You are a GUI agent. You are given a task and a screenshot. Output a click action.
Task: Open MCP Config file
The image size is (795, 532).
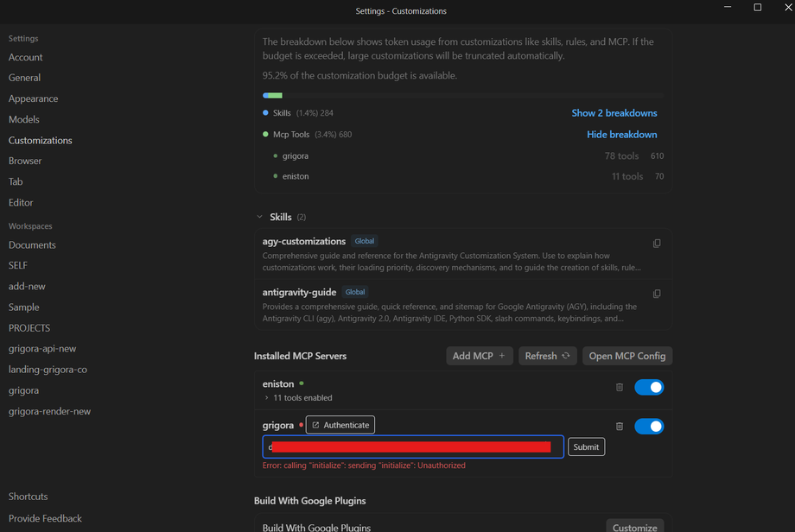(627, 356)
